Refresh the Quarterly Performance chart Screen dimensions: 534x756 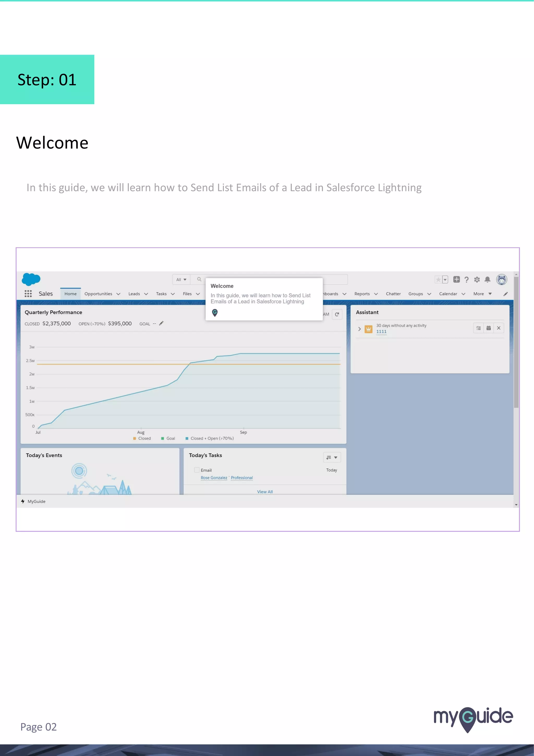point(337,314)
